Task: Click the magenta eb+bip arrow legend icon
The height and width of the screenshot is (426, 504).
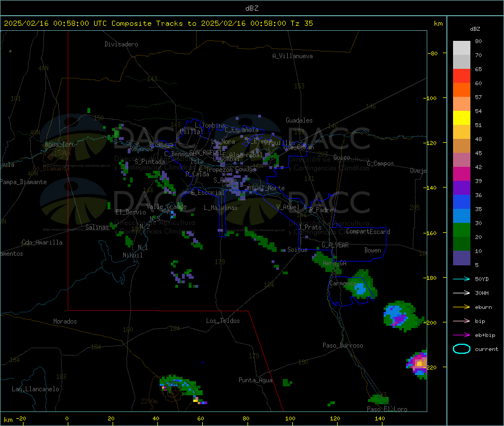Action: [x=461, y=335]
